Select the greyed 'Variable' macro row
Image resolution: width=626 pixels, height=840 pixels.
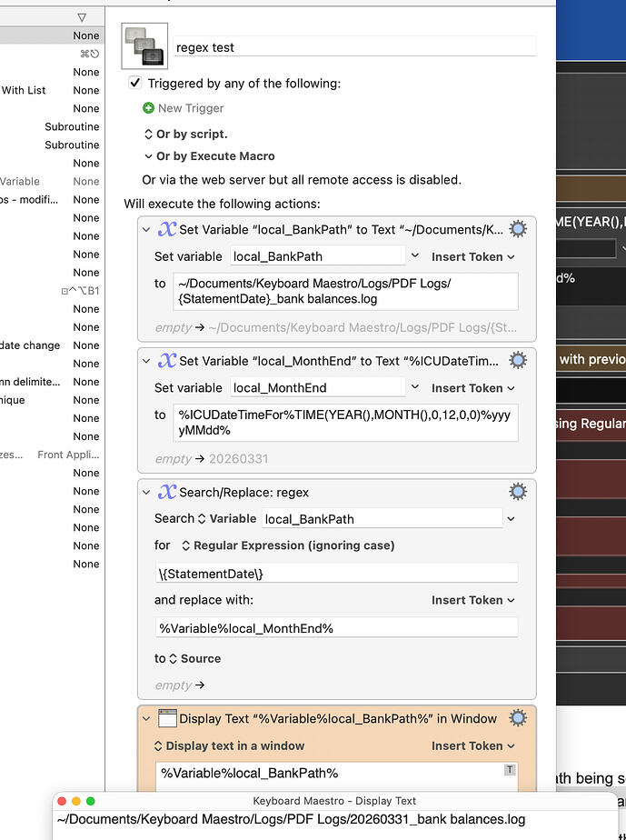pyautogui.click(x=52, y=182)
